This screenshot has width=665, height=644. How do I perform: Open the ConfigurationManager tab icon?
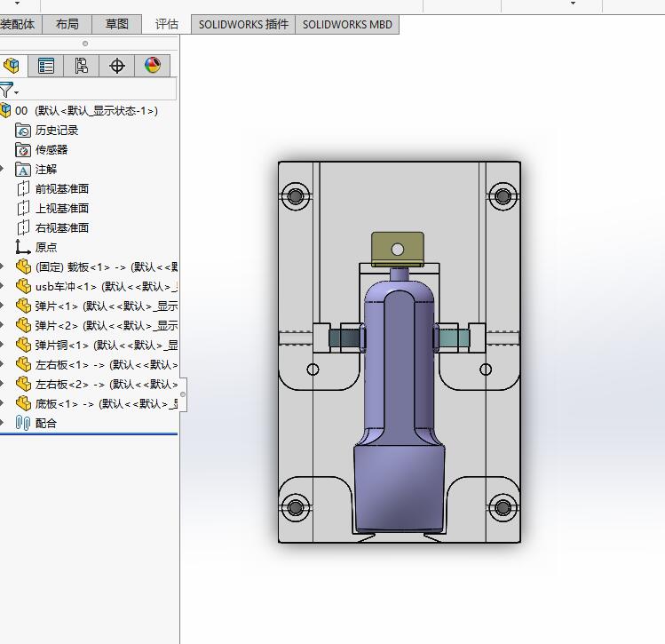[81, 66]
